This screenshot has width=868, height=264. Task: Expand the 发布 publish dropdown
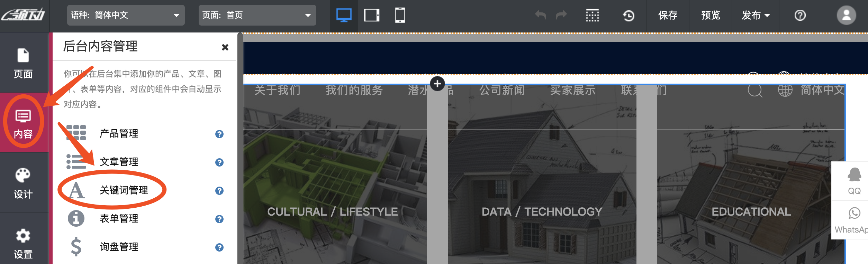tap(755, 15)
